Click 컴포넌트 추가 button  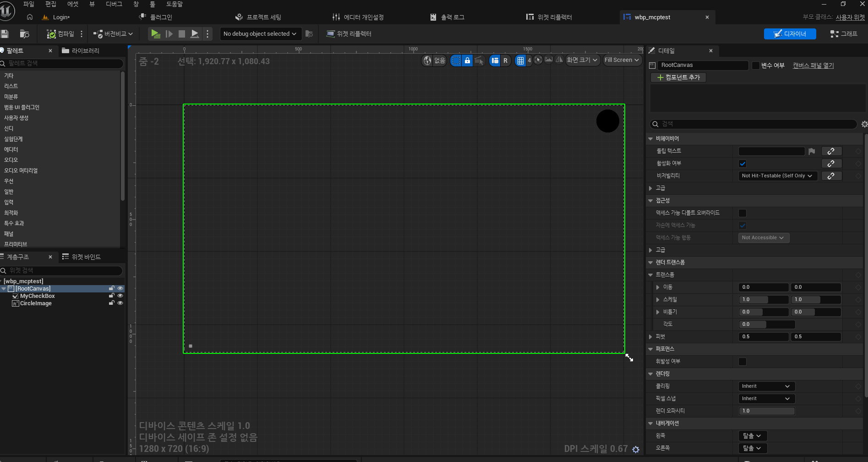pyautogui.click(x=678, y=77)
